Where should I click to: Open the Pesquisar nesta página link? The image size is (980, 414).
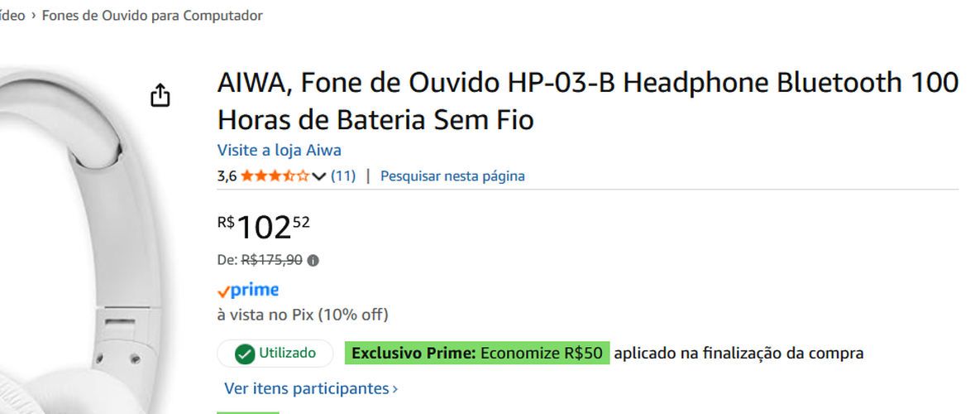click(x=452, y=176)
